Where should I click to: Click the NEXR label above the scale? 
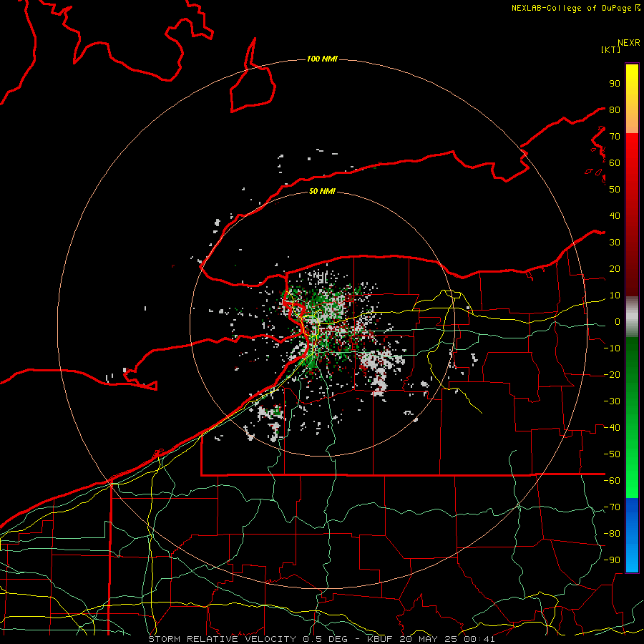tap(628, 43)
